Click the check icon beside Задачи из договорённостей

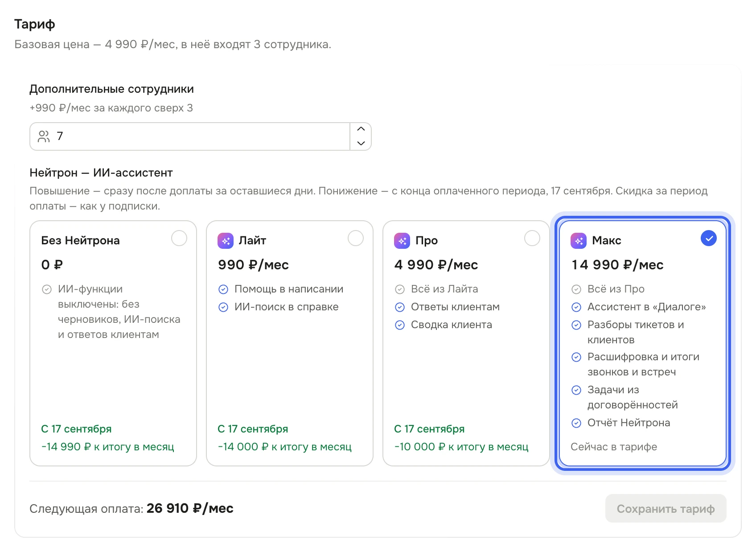coord(576,390)
